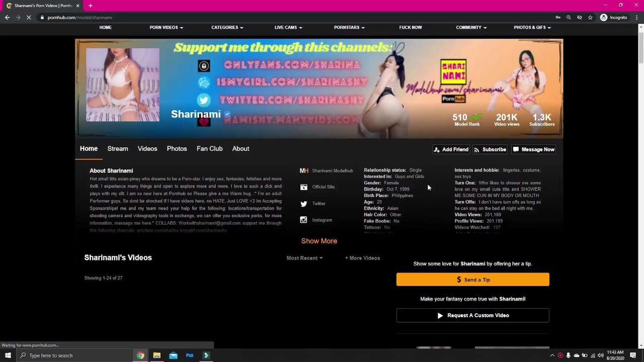Click the microphone tray icon

[569, 355]
